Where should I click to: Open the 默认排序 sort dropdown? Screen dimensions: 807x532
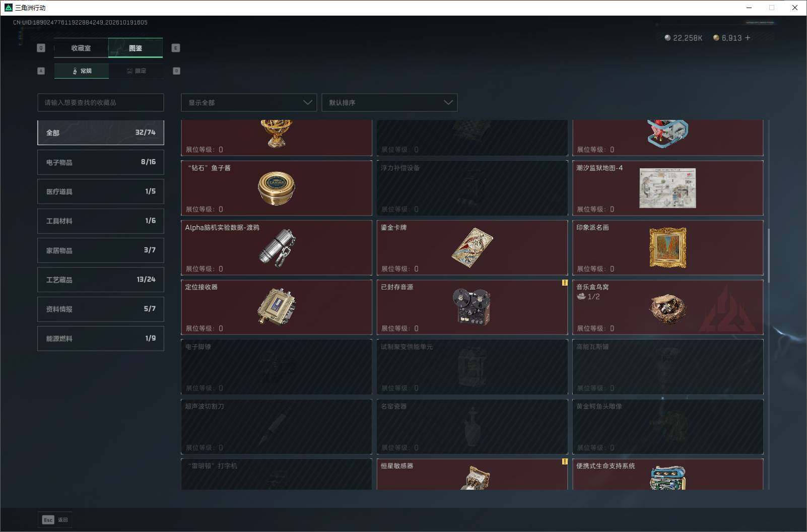pos(389,102)
